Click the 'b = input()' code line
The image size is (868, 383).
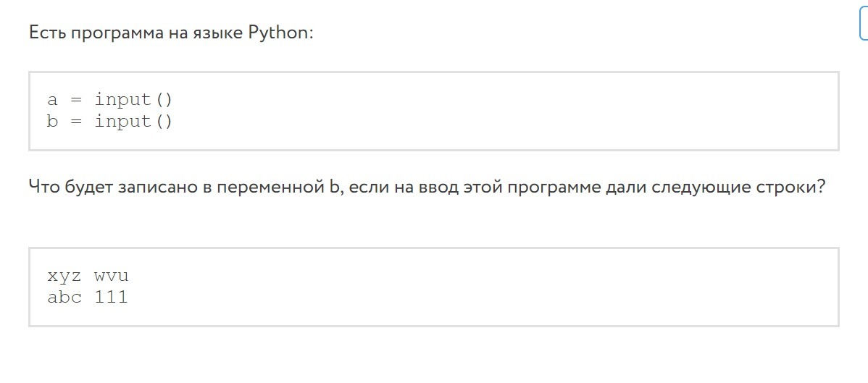coord(109,121)
